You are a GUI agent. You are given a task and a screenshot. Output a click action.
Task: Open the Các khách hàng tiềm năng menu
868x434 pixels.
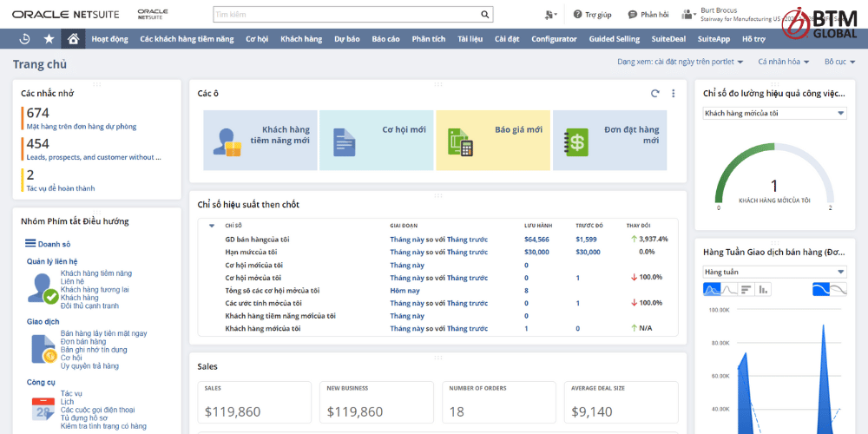(x=187, y=39)
